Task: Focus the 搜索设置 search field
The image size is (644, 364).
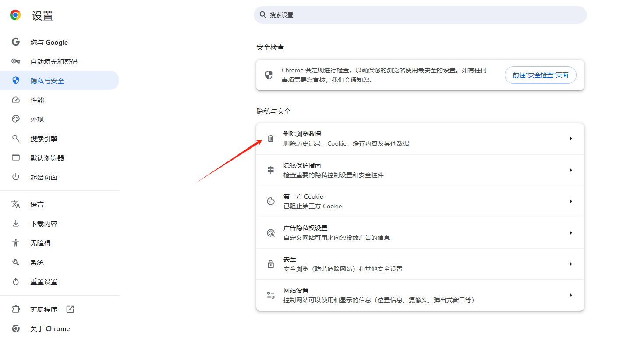Action: [420, 15]
